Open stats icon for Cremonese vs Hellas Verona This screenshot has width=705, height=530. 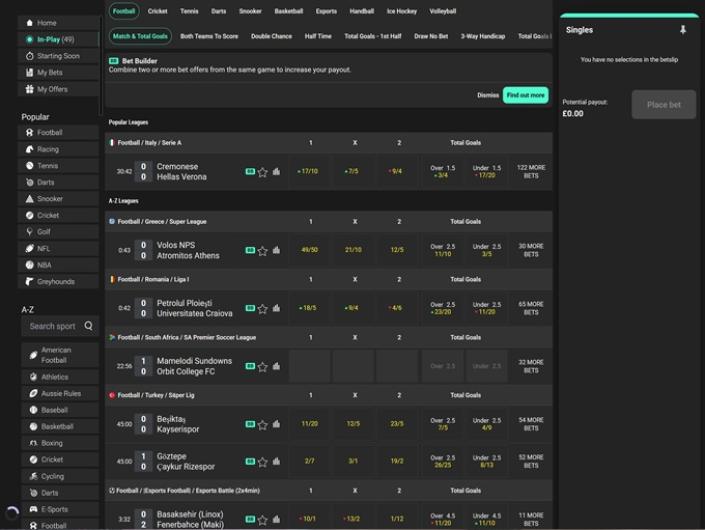click(276, 172)
